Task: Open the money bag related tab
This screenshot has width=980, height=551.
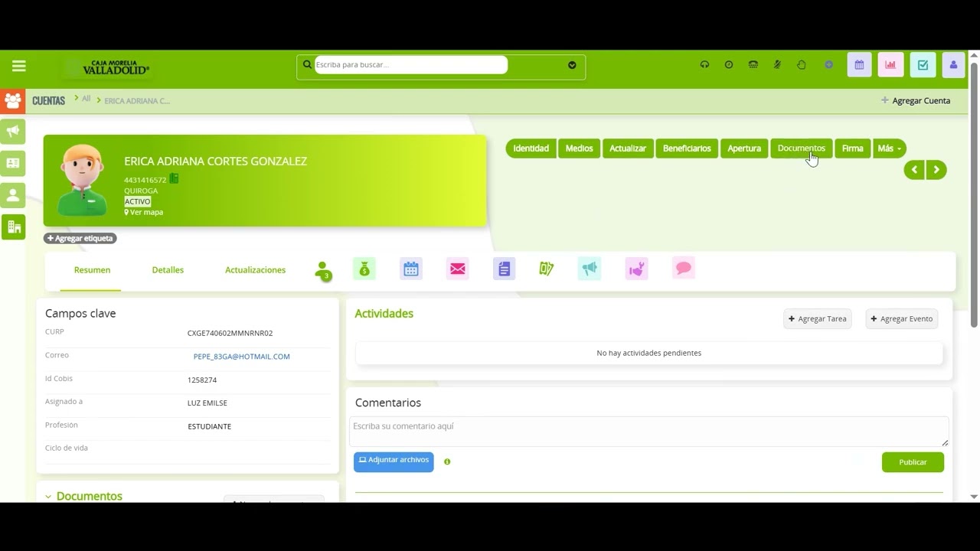Action: tap(364, 269)
